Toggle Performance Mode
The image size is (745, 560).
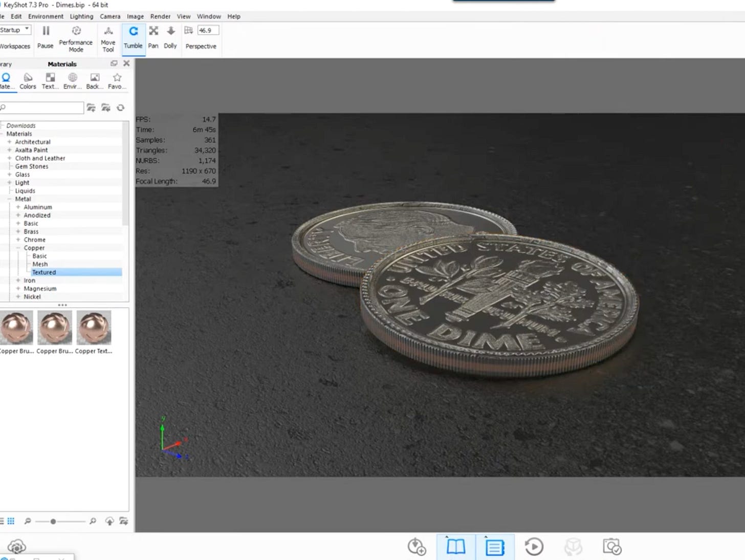pos(76,36)
